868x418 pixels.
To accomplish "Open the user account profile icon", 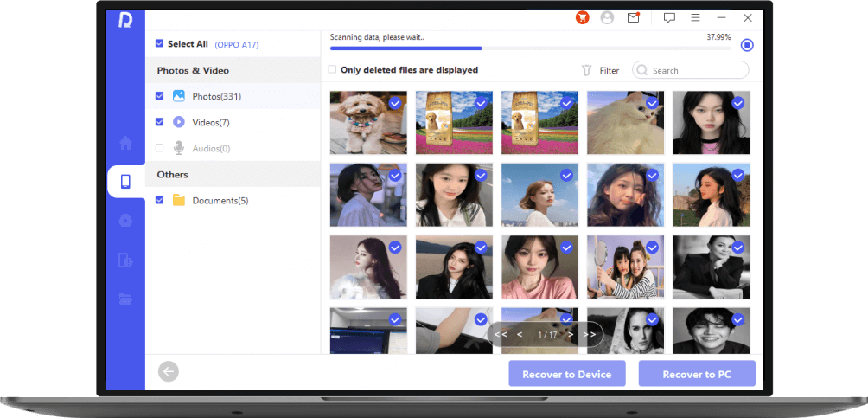I will [x=608, y=17].
